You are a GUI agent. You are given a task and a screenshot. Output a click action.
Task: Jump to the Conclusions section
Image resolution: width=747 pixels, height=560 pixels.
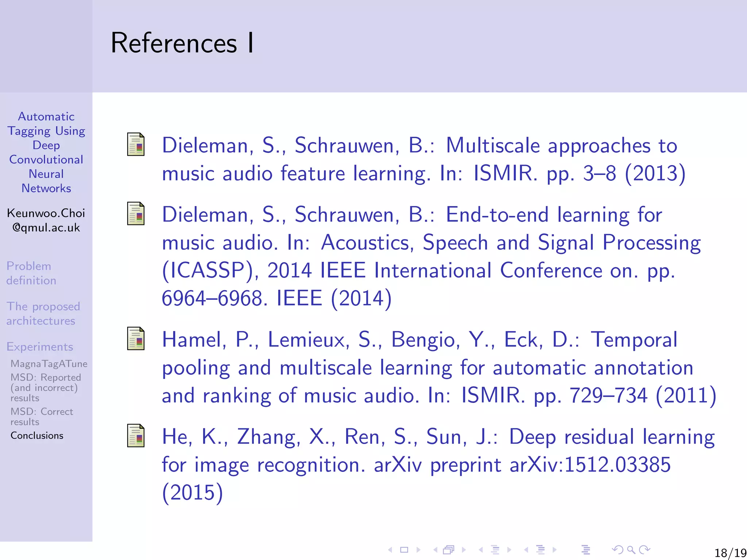click(x=37, y=436)
